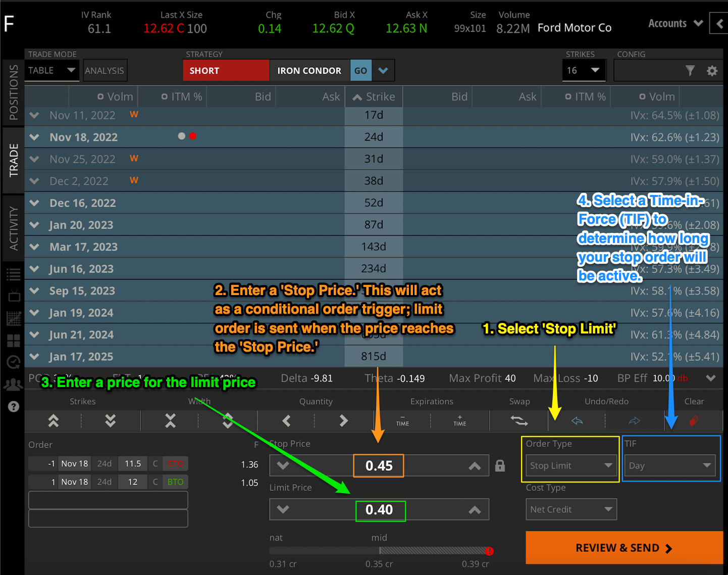Click the Swap strategy icon
Viewport: 728px width, 575px height.
click(519, 420)
